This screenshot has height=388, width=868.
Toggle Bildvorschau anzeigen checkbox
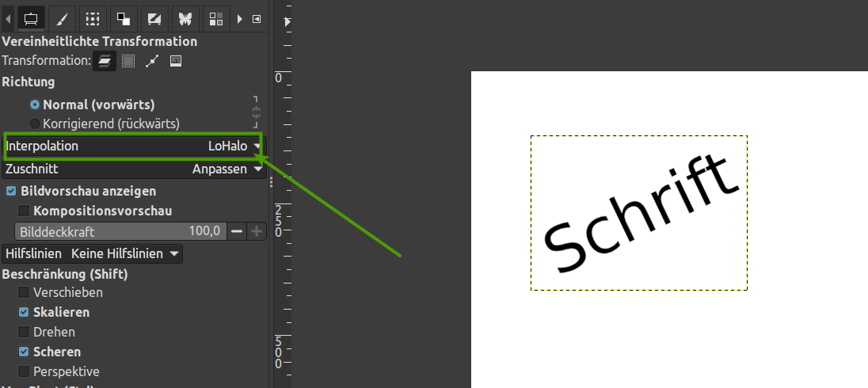tap(10, 191)
